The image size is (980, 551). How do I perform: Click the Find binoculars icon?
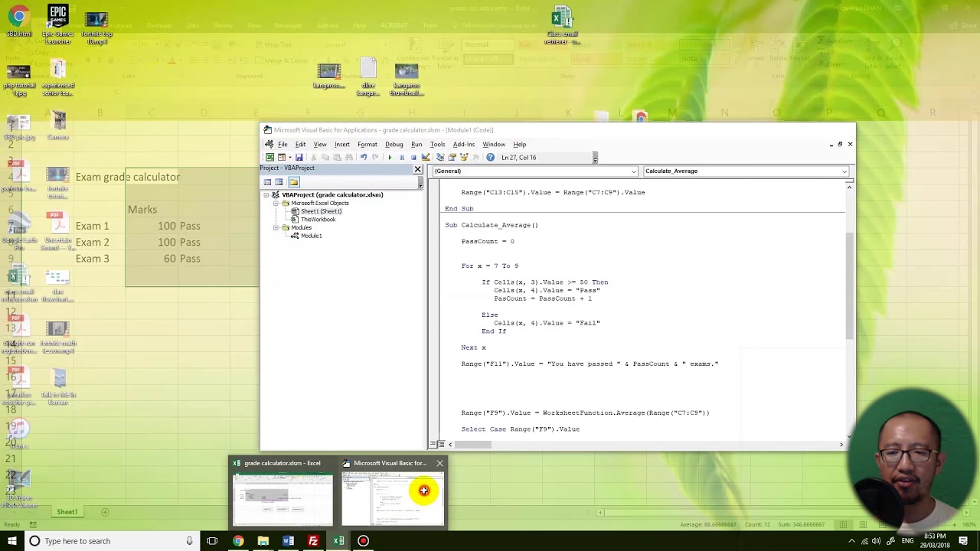349,158
